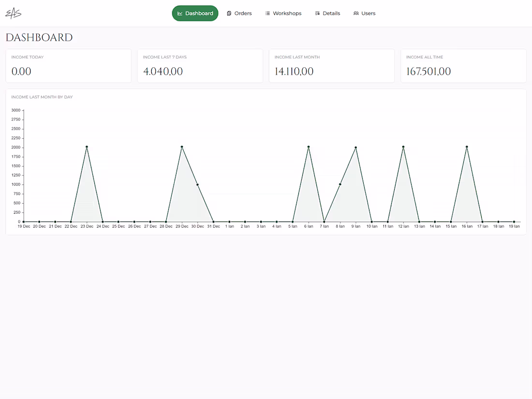Click the list icon beside Workshops
Image resolution: width=532 pixels, height=399 pixels.
(x=267, y=13)
